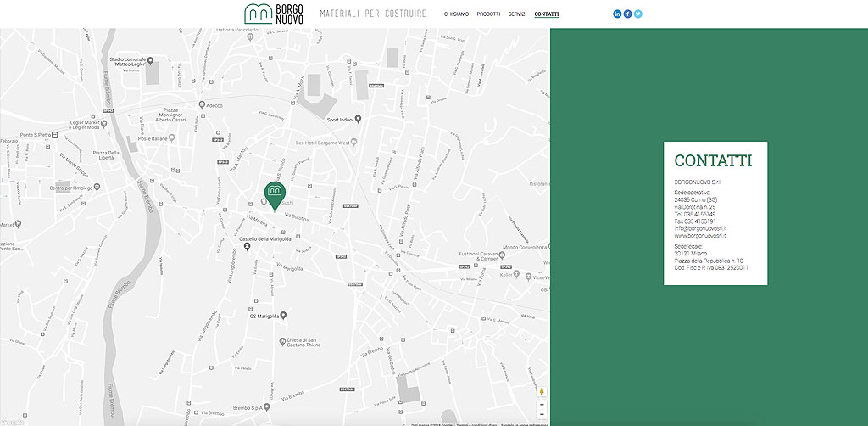This screenshot has width=868, height=426.
Task: Select Brembo S.p.A map marker
Action: [267, 407]
